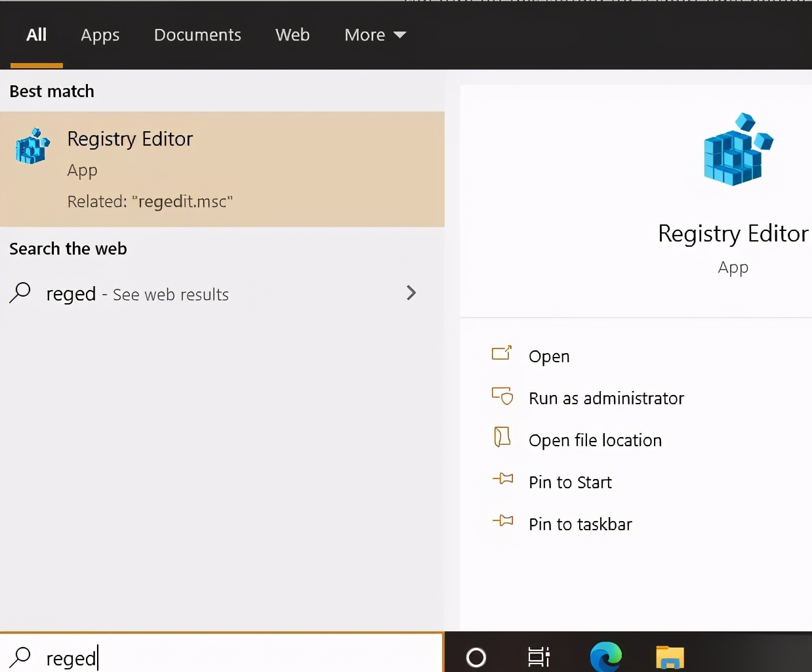Screen dimensions: 812x672
Task: Click the Open file location icon
Action: [x=502, y=438]
